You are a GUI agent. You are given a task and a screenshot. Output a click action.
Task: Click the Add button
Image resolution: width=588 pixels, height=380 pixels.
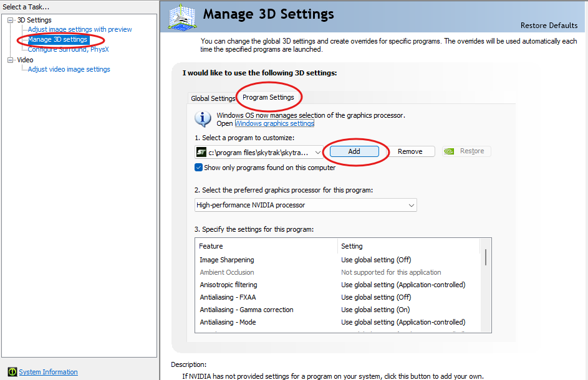354,151
